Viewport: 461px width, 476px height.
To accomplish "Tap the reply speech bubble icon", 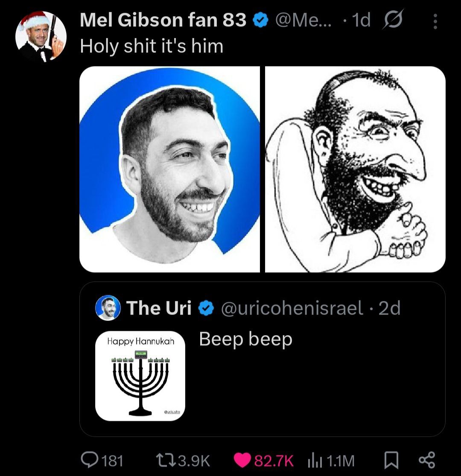I will pos(90,460).
